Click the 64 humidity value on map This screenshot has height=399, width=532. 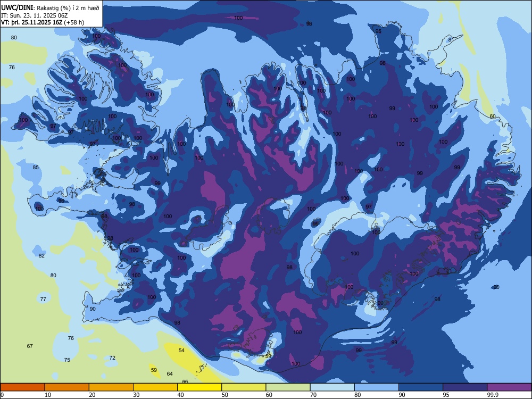(x=170, y=373)
